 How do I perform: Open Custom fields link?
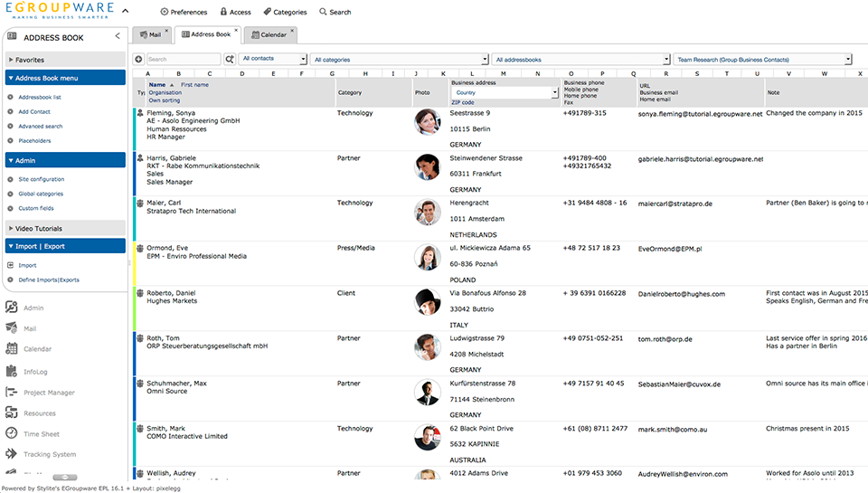pyautogui.click(x=36, y=208)
